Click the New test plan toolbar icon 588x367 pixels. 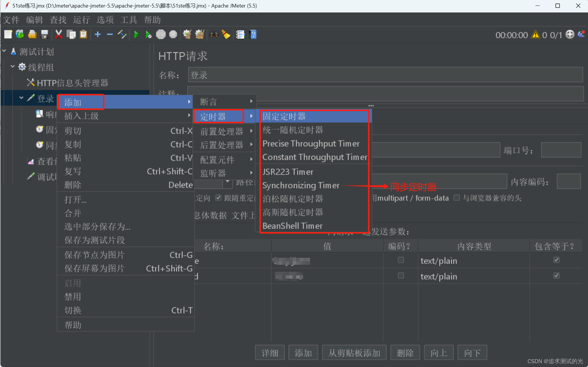pyautogui.click(x=8, y=35)
